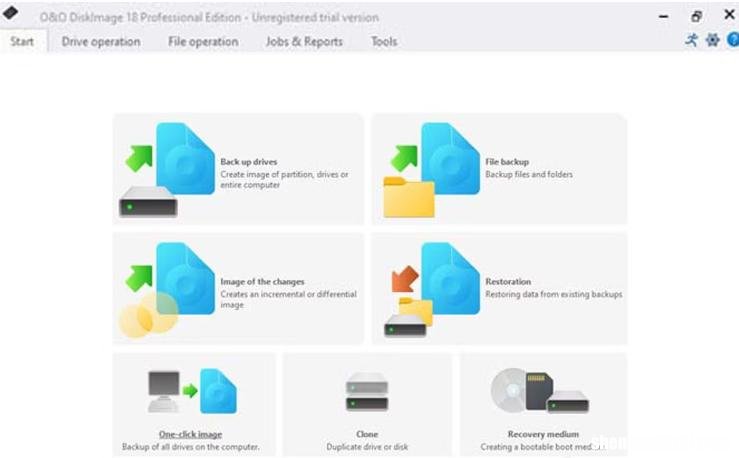Click the Back up drives title text
The height and width of the screenshot is (458, 739).
[248, 162]
